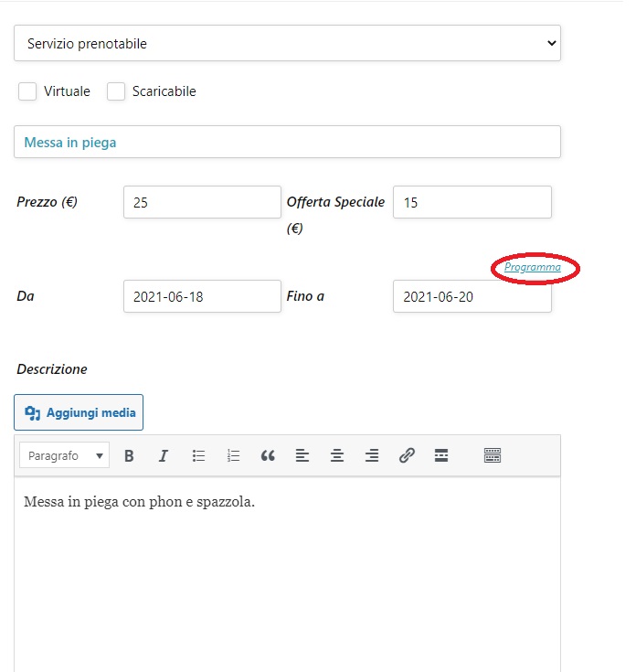Image resolution: width=636 pixels, height=672 pixels.
Task: Add a blockquote
Action: [x=268, y=455]
